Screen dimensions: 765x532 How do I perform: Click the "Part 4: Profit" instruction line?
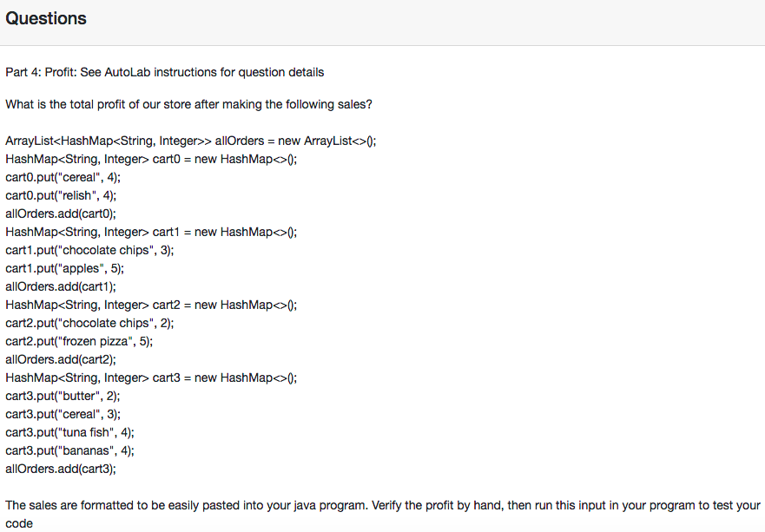[x=165, y=72]
